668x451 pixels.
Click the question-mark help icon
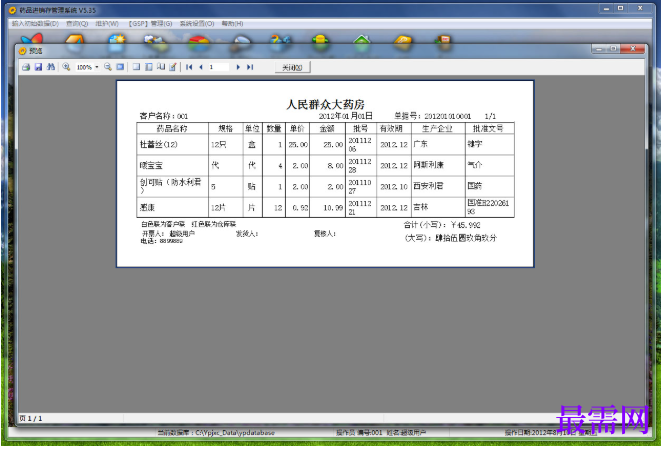pos(281,40)
